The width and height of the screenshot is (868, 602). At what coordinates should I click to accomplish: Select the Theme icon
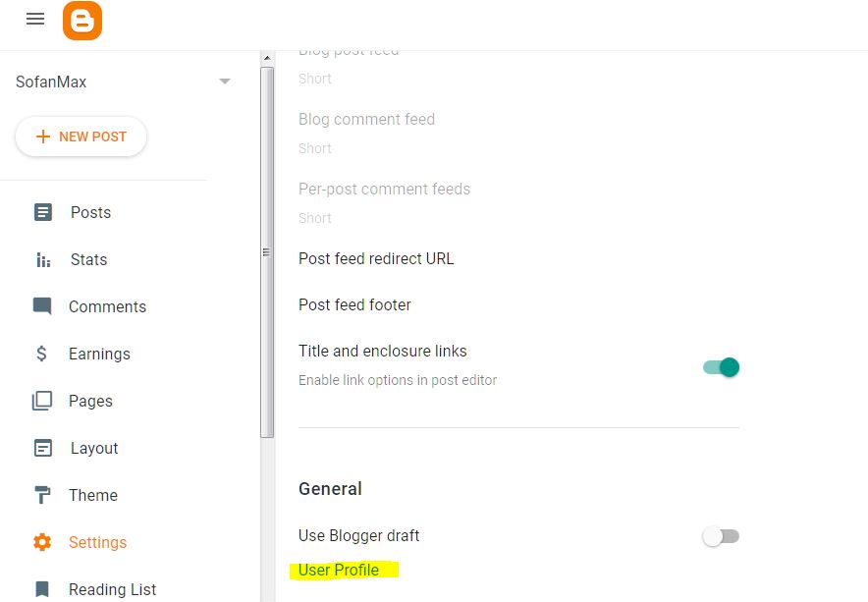[42, 495]
